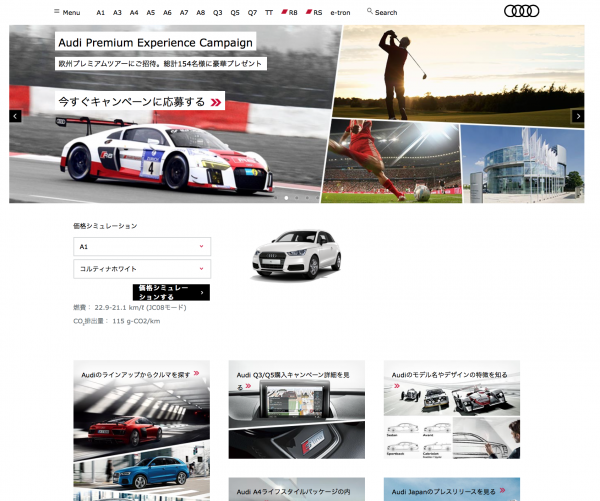Click the CO2排出量 115 g-CO2/km text
This screenshot has width=600, height=501.
click(117, 321)
